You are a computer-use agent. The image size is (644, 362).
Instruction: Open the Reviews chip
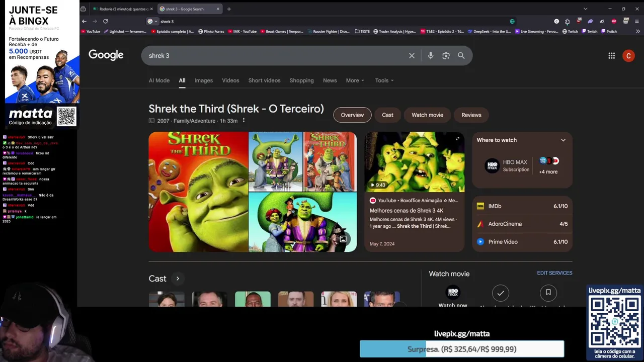click(x=471, y=115)
